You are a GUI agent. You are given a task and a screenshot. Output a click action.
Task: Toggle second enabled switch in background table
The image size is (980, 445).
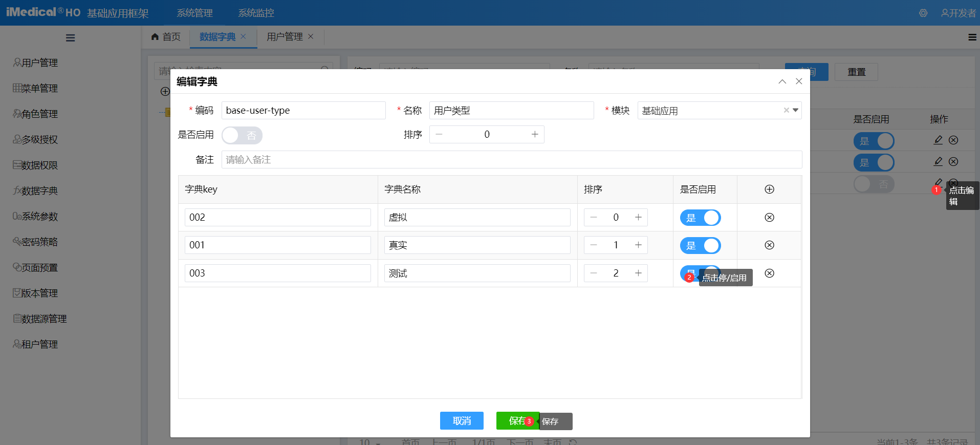[x=874, y=162]
